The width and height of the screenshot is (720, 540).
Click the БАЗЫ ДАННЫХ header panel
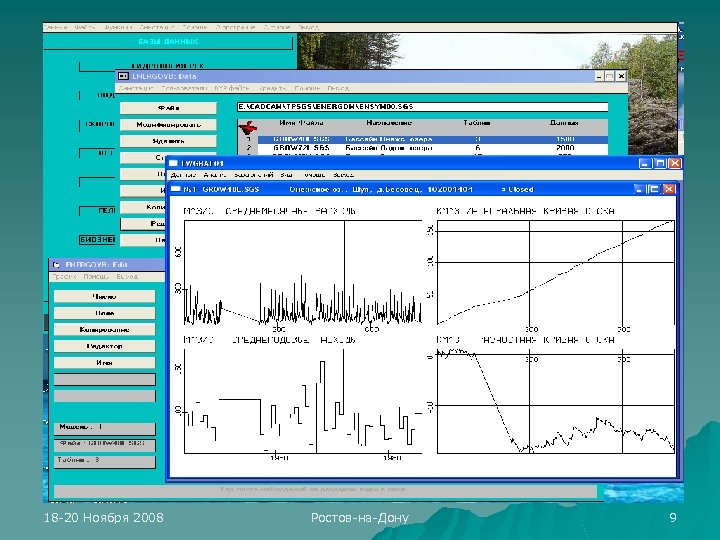click(168, 41)
